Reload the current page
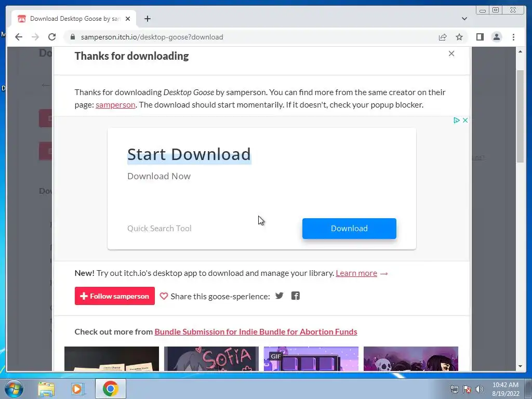 (x=52, y=37)
